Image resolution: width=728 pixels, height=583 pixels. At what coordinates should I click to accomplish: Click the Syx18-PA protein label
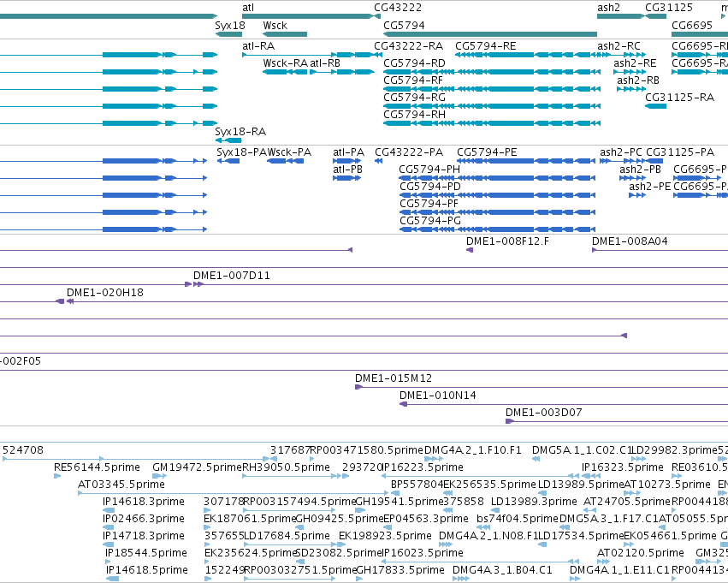(x=241, y=152)
